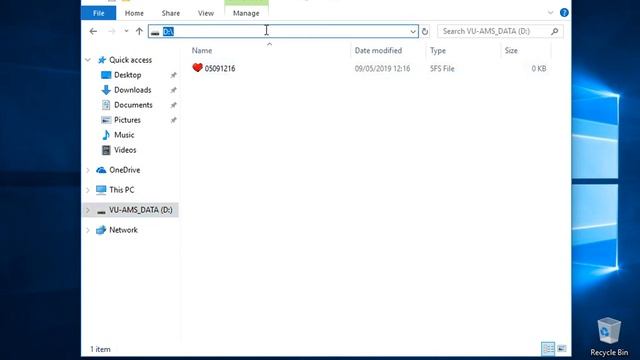Sort by the Type column header
The image size is (640, 360).
pos(438,51)
